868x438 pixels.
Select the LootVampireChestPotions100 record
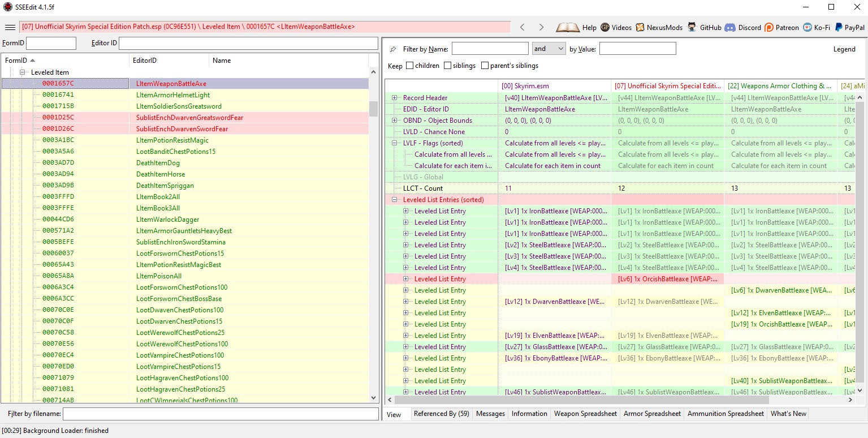pyautogui.click(x=185, y=355)
